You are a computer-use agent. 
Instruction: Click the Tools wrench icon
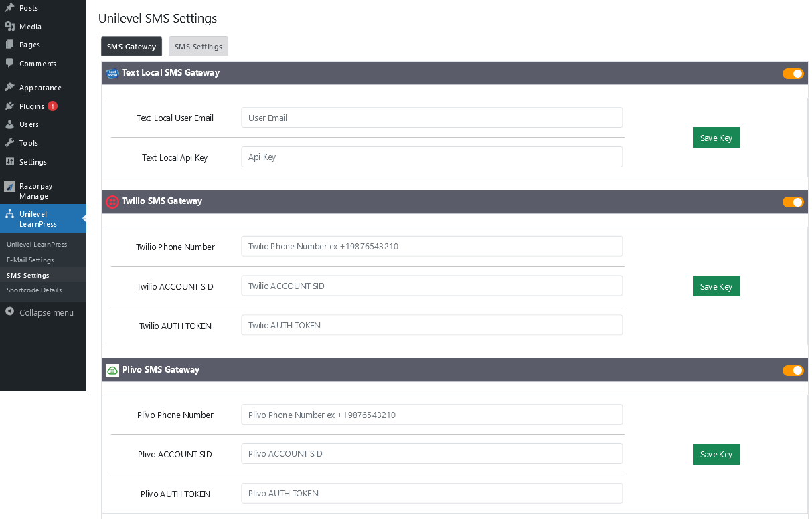(9, 143)
